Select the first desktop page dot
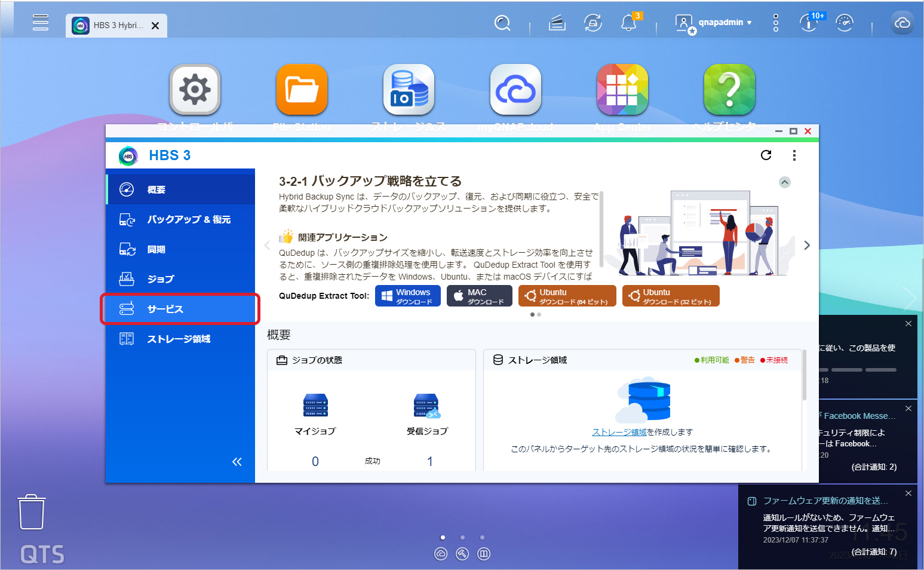This screenshot has height=570, width=924. [x=443, y=537]
